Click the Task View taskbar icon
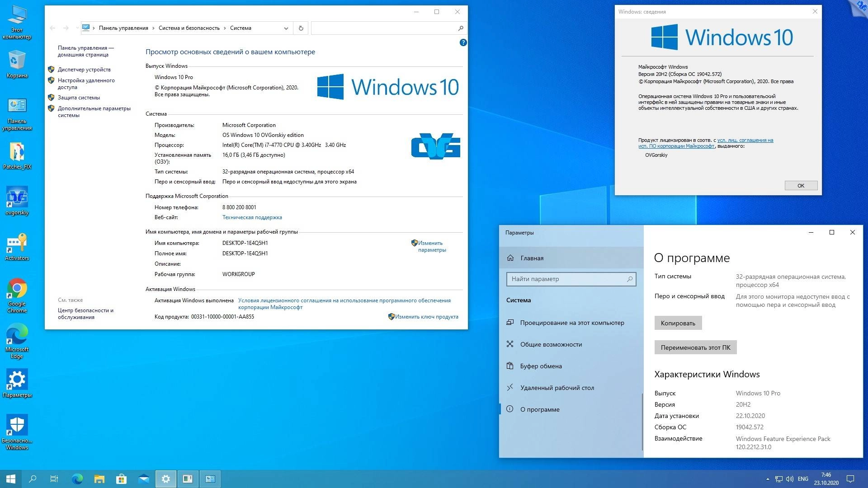This screenshot has height=488, width=868. [54, 479]
